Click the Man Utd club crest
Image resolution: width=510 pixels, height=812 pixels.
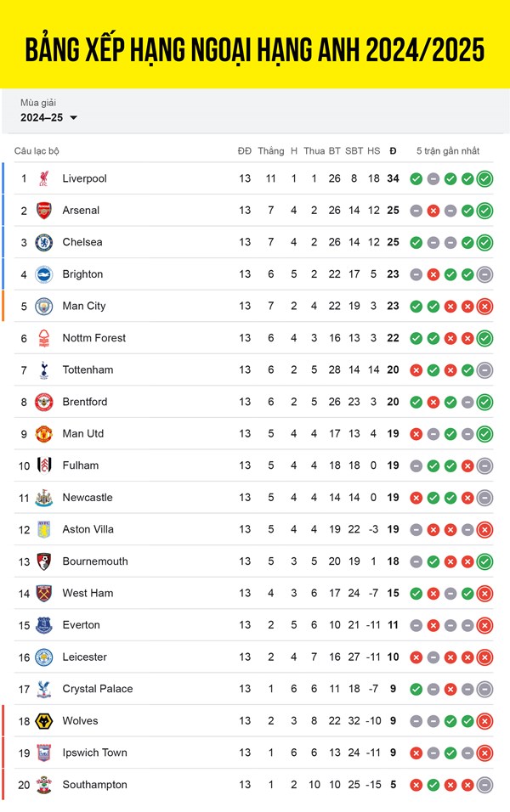click(44, 434)
